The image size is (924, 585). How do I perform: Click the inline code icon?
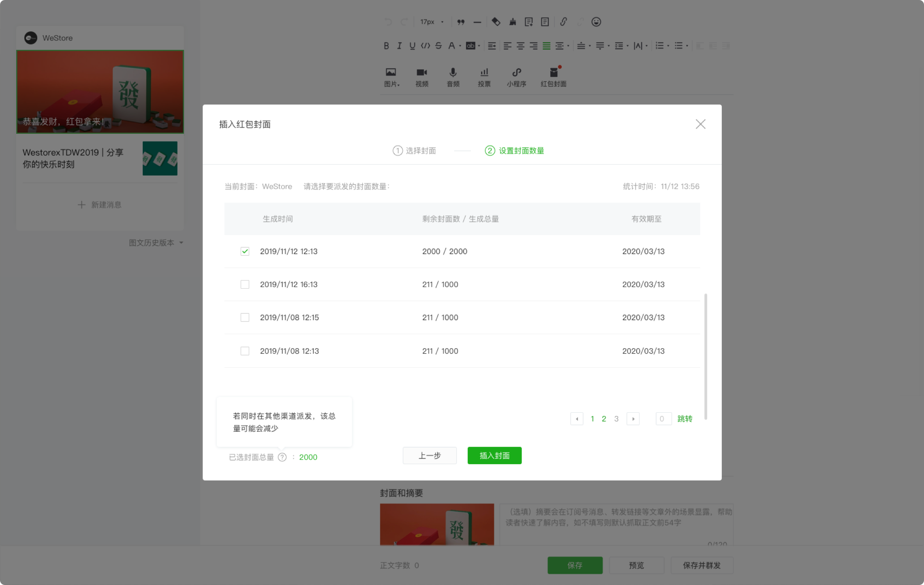point(425,46)
